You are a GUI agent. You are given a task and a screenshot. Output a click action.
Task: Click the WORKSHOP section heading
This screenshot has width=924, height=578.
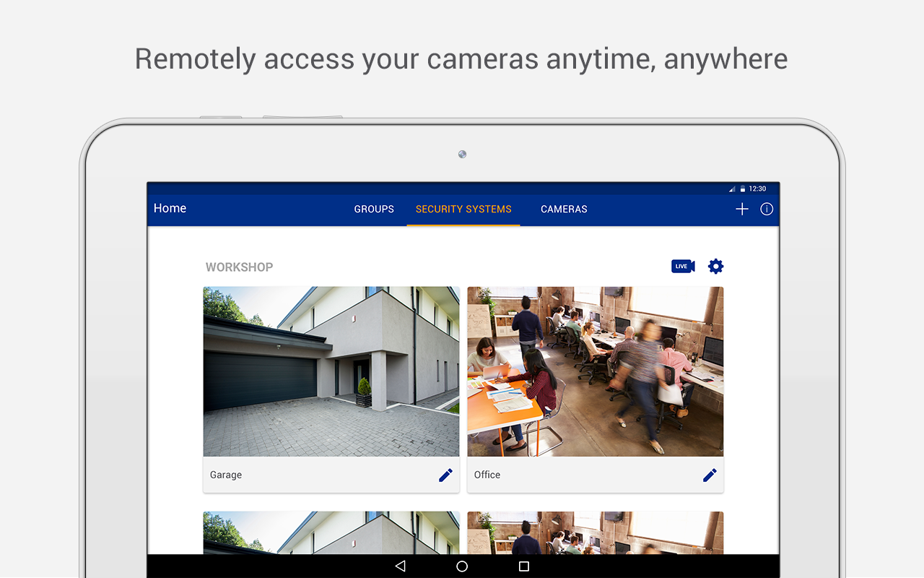coord(240,267)
